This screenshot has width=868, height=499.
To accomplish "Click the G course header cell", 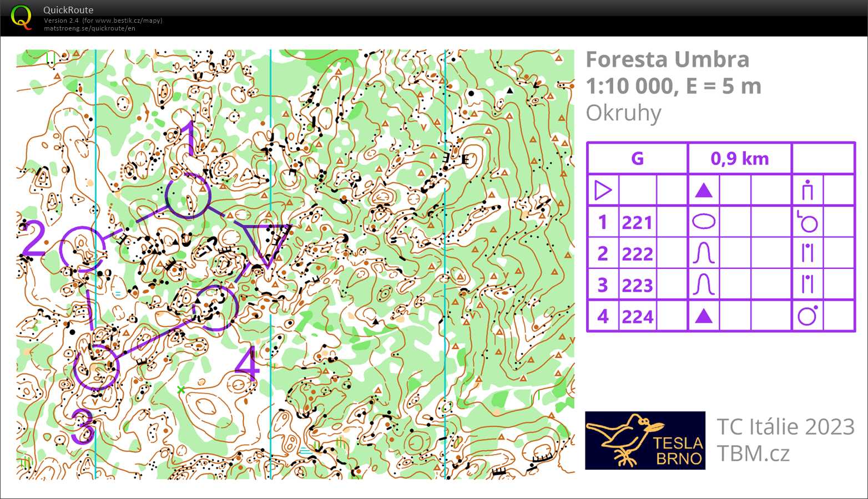I will tap(637, 159).
